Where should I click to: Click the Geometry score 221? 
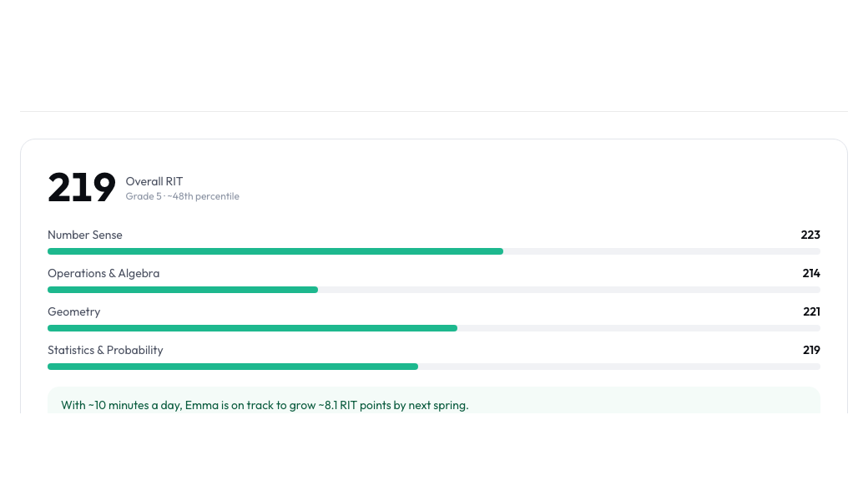811,311
